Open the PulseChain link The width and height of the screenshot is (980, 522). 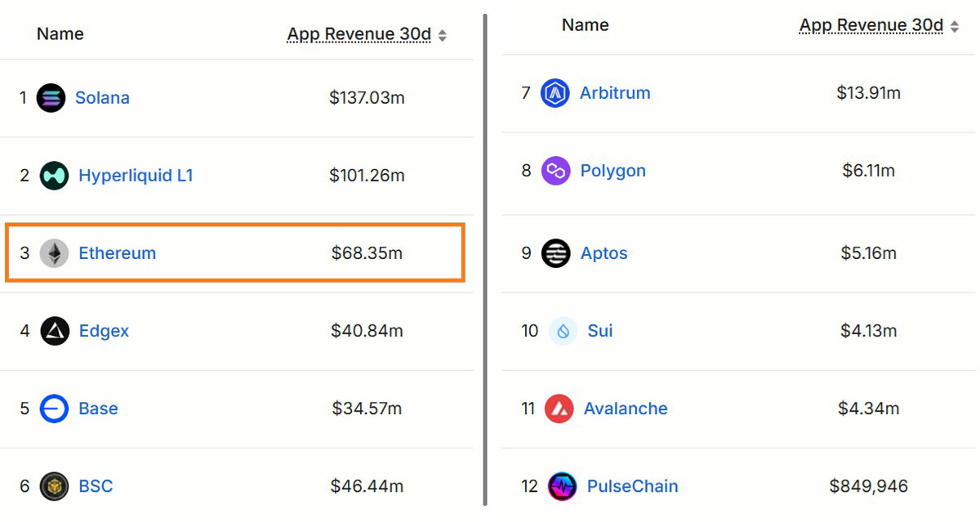pyautogui.click(x=632, y=486)
